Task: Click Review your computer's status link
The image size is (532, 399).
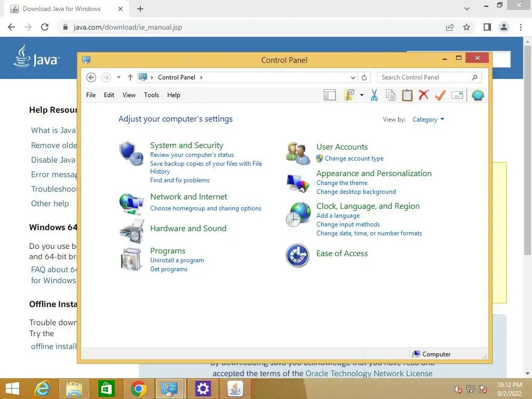Action: (x=192, y=155)
